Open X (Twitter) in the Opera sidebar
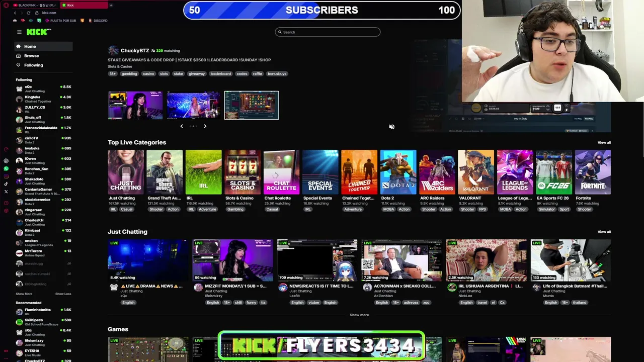 (x=6, y=192)
